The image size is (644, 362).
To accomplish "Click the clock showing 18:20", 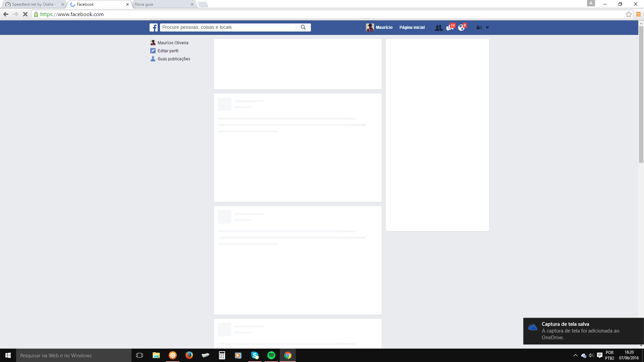I will 629,355.
